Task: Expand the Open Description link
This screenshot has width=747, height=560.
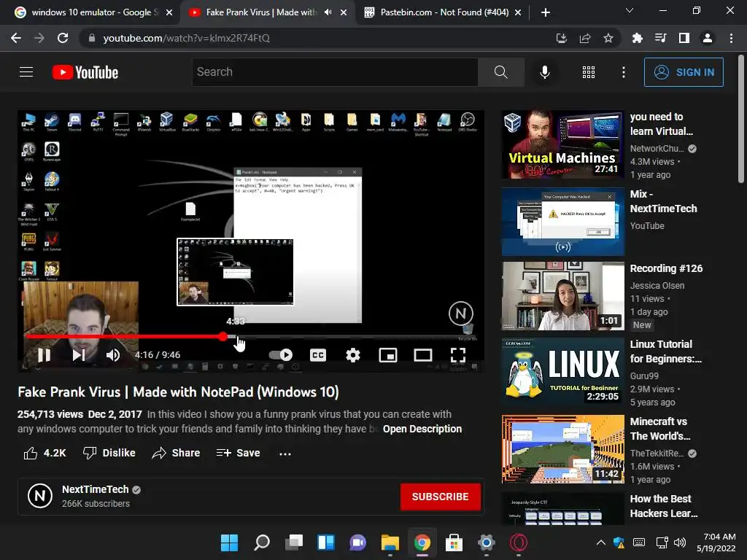Action: [x=422, y=429]
